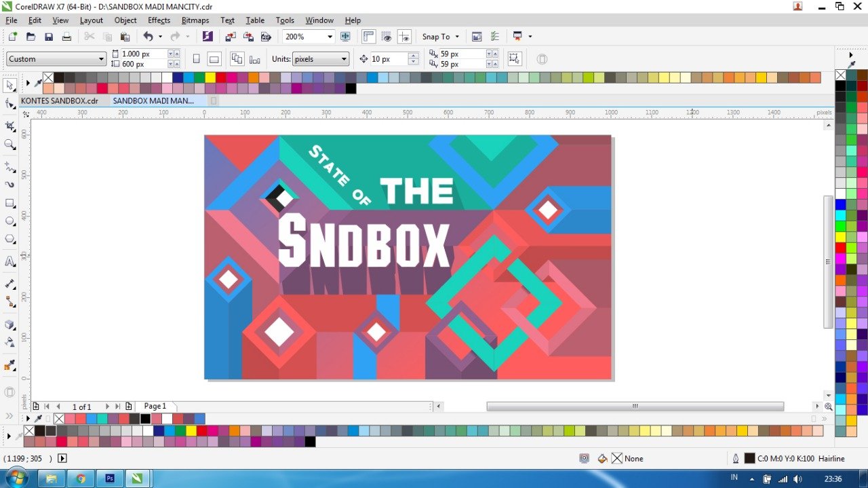Select the Color Eyedropper tool
This screenshot has height=488, width=868.
pyautogui.click(x=9, y=365)
